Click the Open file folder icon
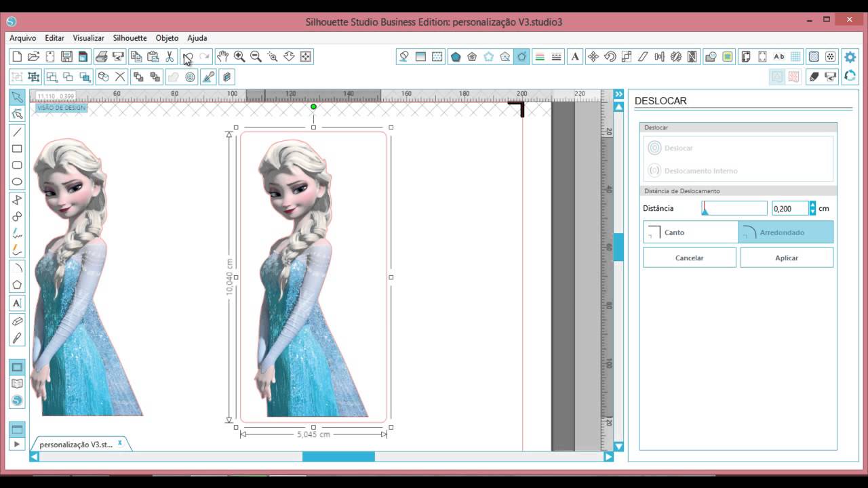 point(33,57)
